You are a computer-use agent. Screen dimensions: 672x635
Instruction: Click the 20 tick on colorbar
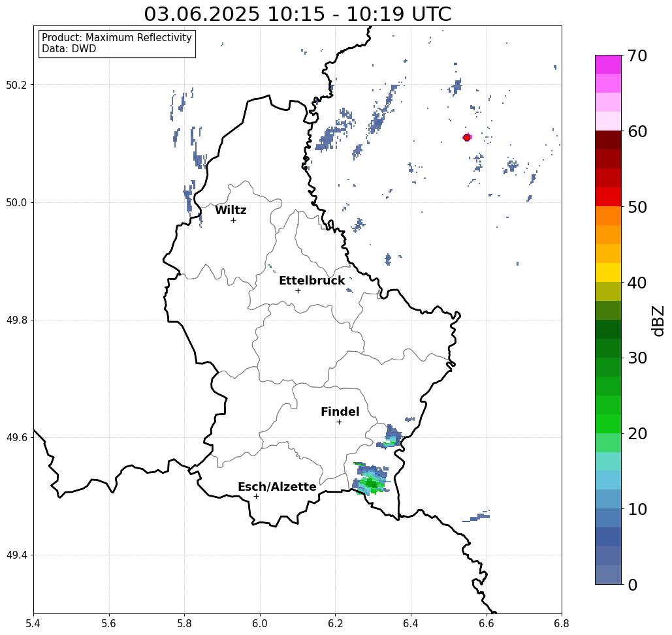pyautogui.click(x=637, y=433)
